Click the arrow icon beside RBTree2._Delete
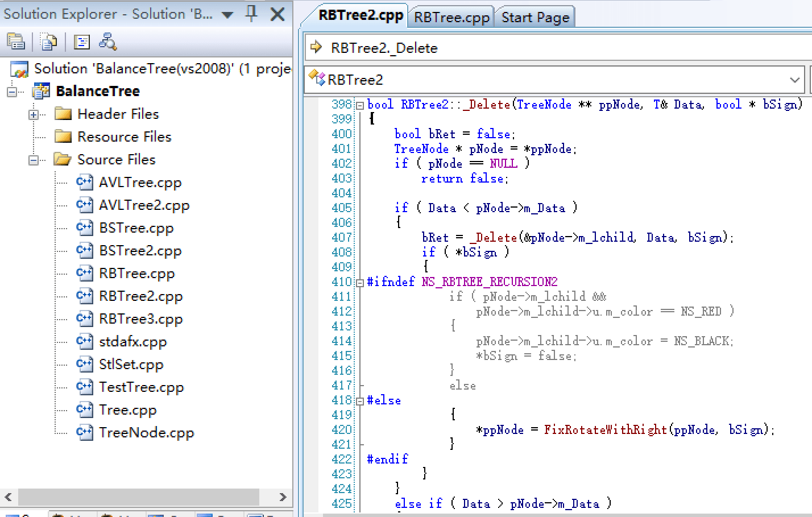Image resolution: width=812 pixels, height=517 pixels. click(x=317, y=47)
